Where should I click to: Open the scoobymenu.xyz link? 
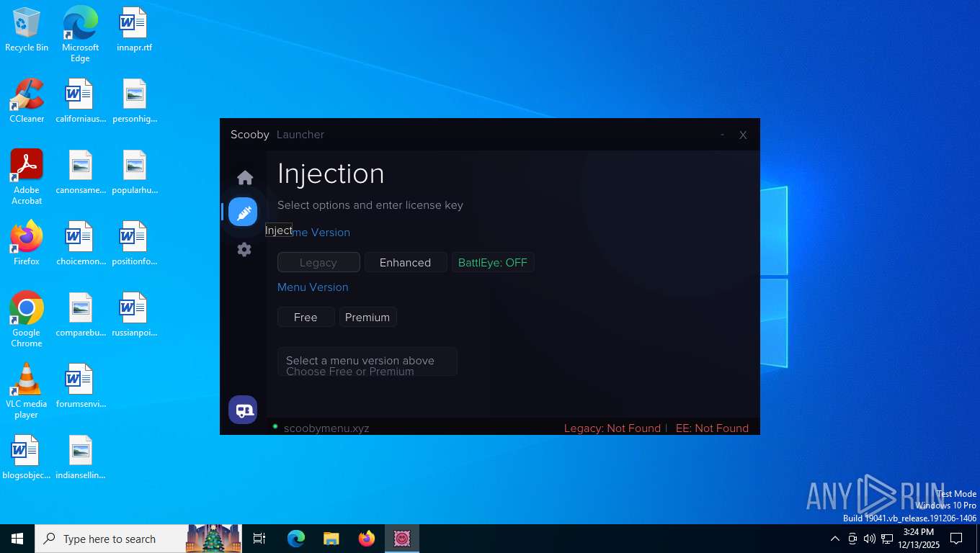(x=326, y=428)
